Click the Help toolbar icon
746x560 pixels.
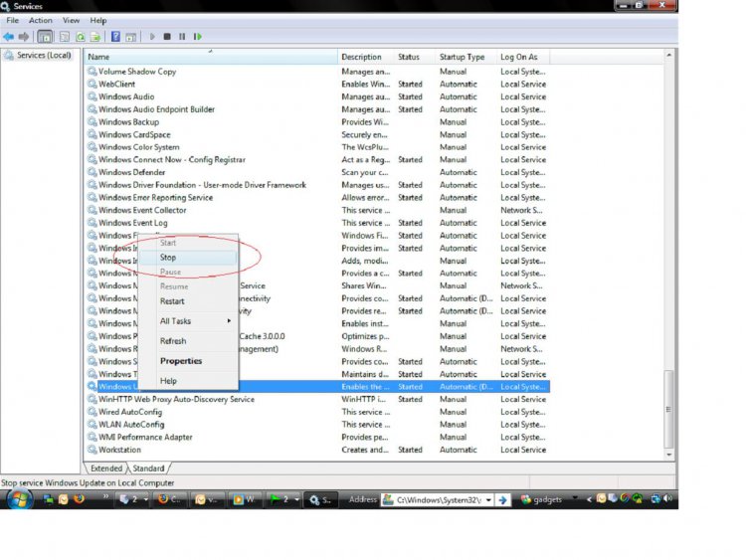[116, 37]
